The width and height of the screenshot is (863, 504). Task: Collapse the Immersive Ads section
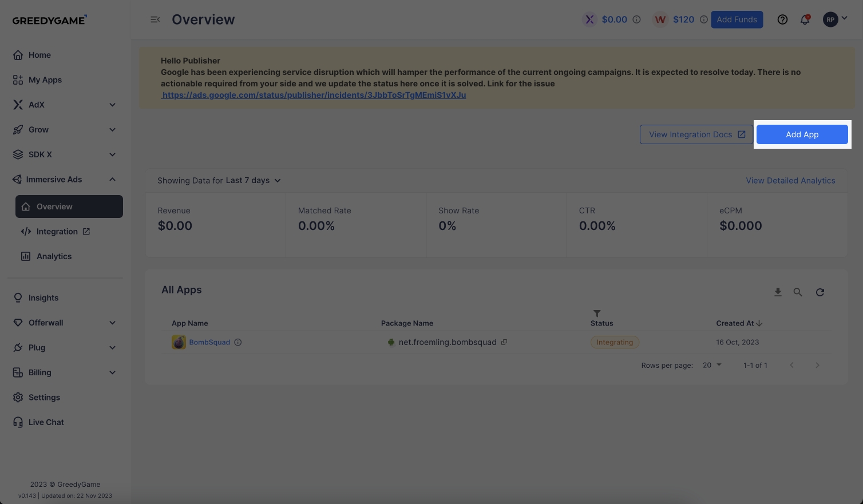[x=112, y=180]
